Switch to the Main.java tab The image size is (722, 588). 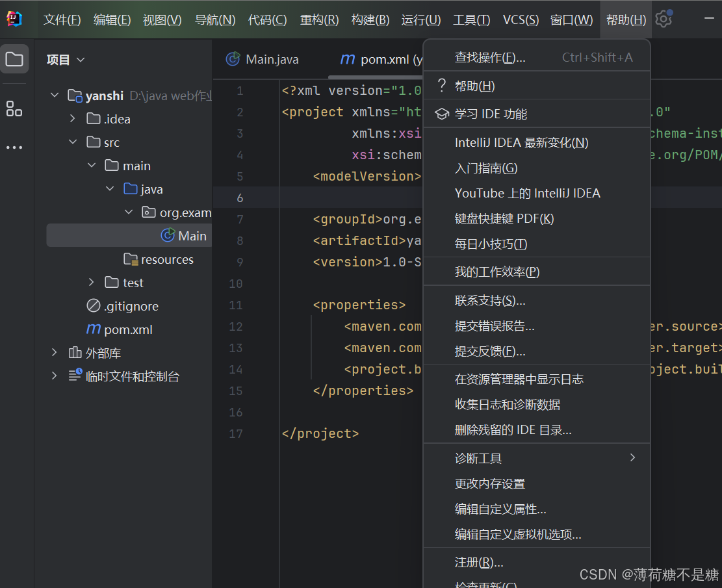263,59
